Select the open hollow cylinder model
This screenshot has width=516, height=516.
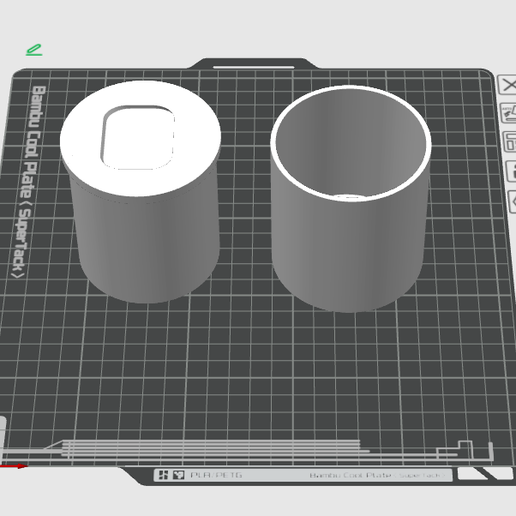(x=351, y=199)
